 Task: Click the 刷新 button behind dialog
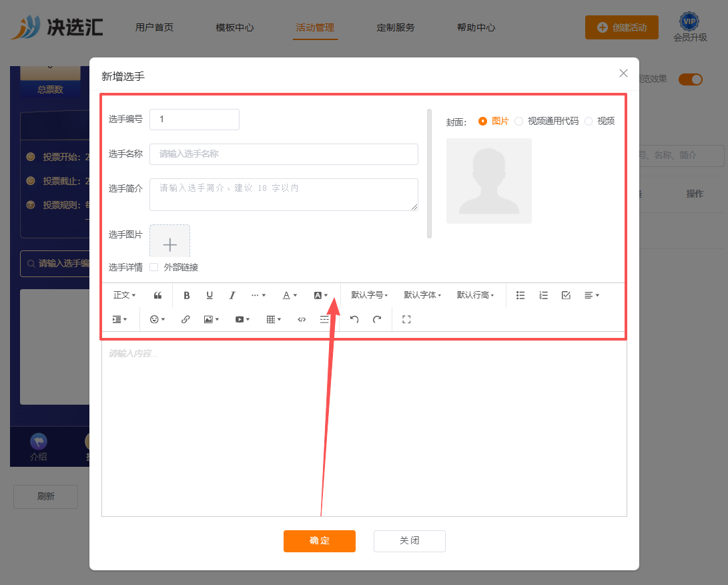tap(45, 497)
